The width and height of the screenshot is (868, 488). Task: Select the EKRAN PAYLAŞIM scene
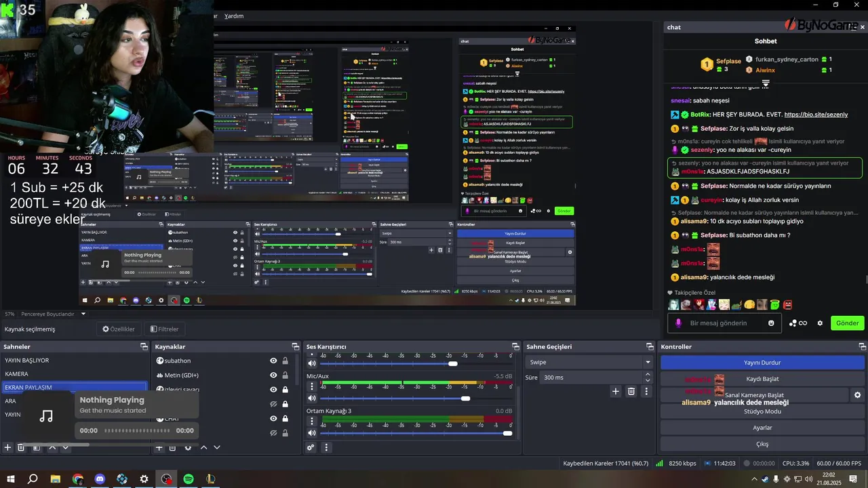73,388
